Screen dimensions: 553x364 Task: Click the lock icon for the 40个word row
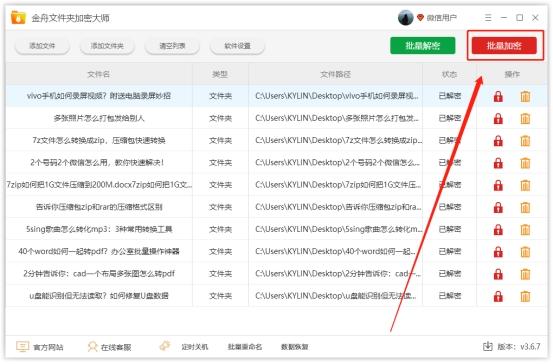(x=498, y=252)
